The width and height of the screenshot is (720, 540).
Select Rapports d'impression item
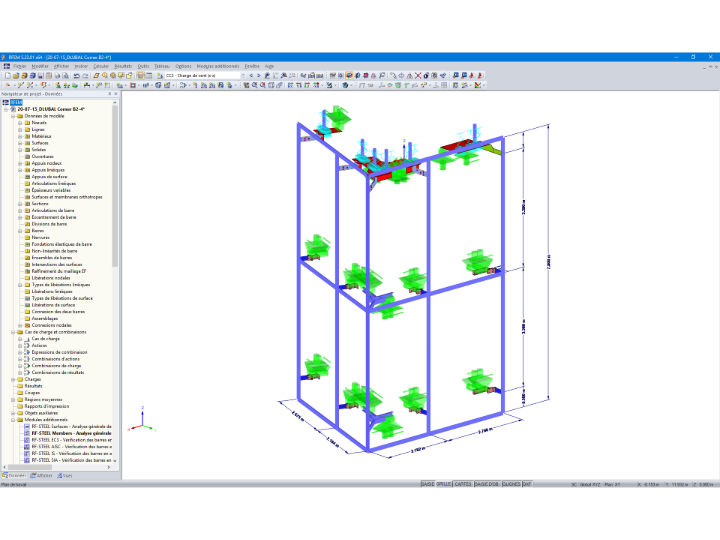pos(47,406)
